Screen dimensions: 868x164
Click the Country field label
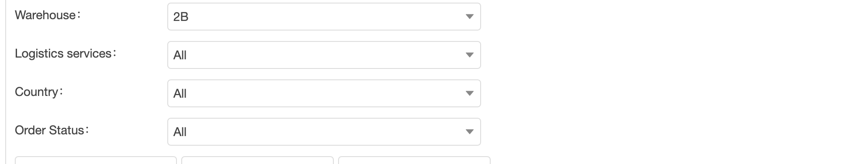(39, 92)
